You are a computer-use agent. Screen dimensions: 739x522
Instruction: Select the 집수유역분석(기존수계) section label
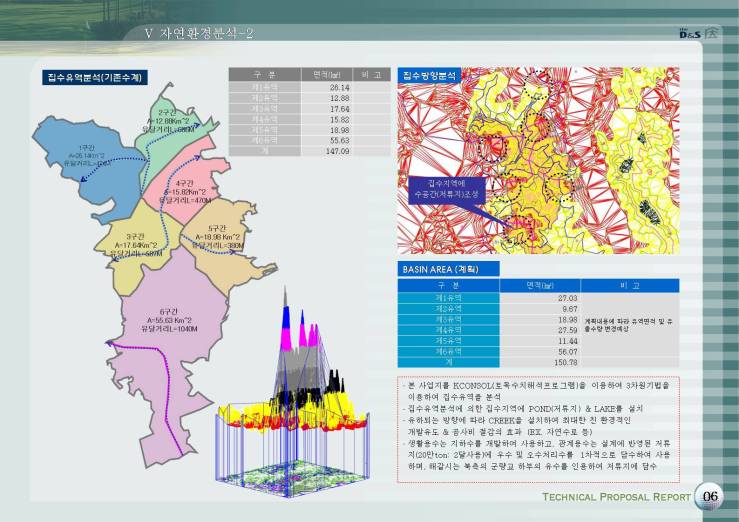tap(94, 76)
